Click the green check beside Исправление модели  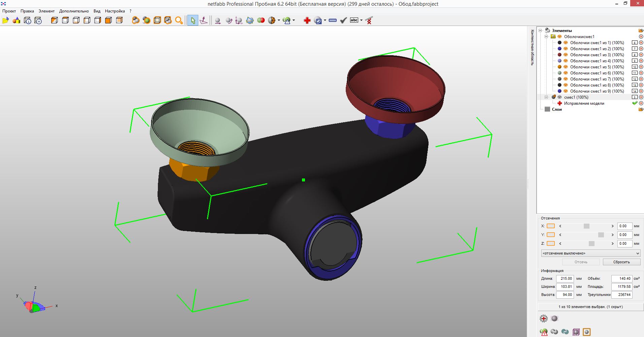(635, 103)
